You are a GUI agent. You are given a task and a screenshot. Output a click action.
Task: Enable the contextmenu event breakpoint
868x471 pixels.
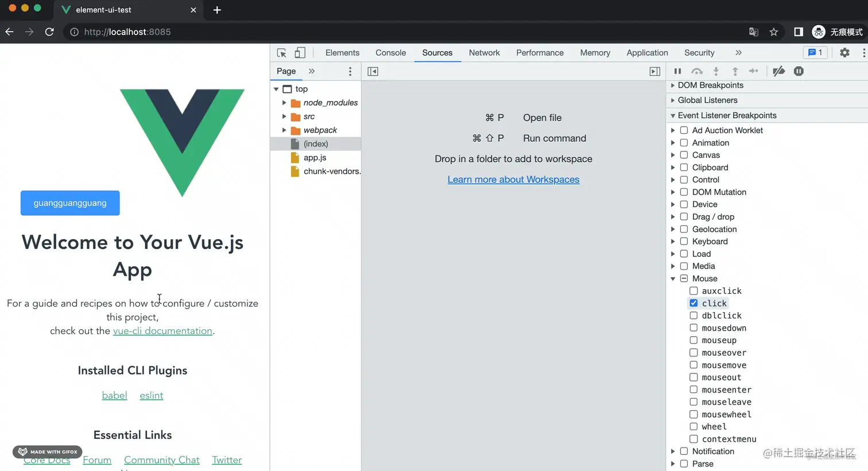[693, 439]
